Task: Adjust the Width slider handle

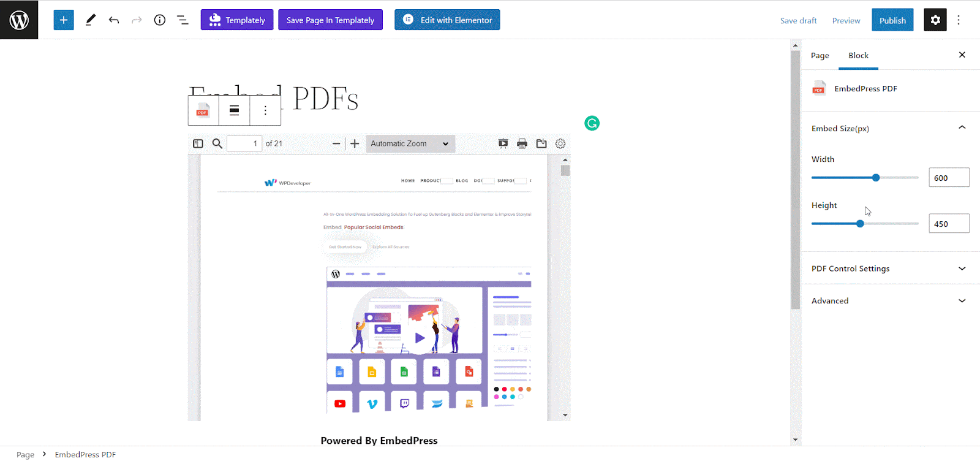Action: pos(876,177)
